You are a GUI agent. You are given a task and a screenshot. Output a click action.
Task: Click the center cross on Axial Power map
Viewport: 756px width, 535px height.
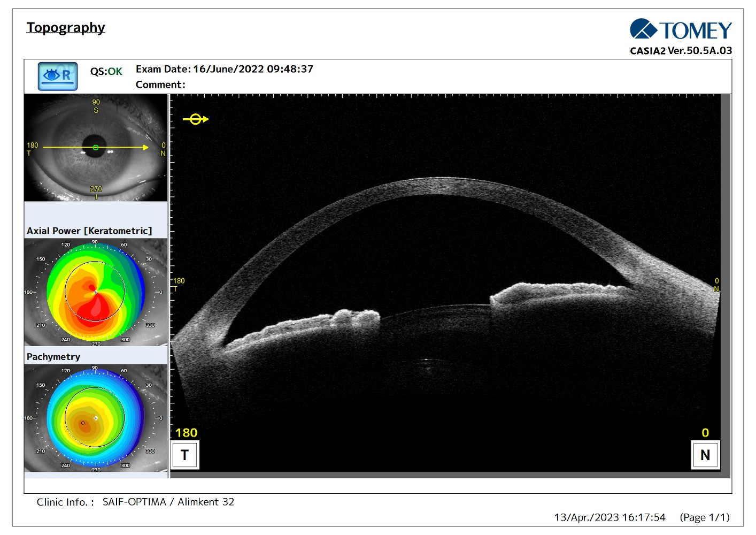[96, 292]
